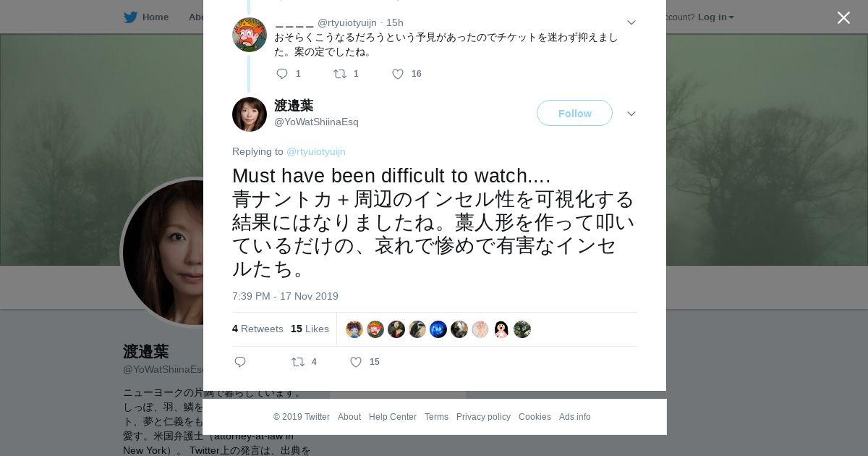Retweet the rtyuiotyuijn tweet

(340, 74)
